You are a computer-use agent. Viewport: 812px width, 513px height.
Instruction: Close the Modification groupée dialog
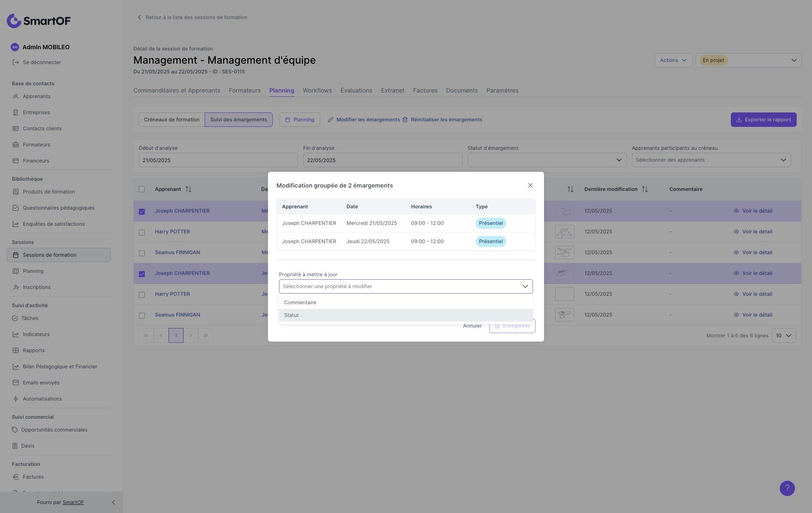coord(530,185)
